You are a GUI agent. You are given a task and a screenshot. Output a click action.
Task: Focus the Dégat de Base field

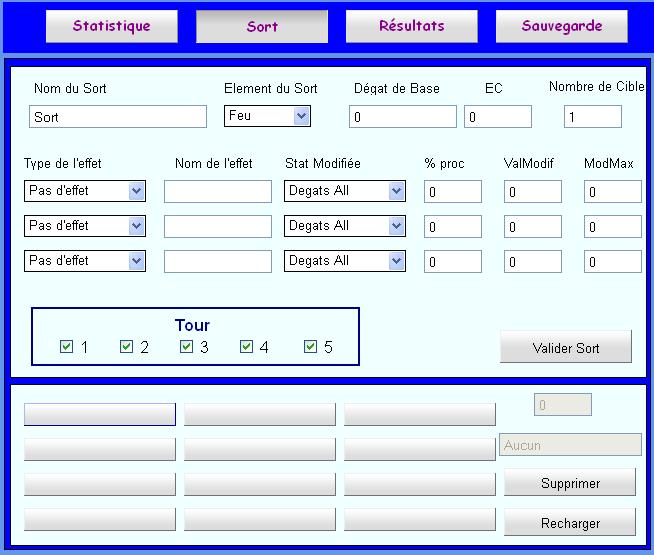click(x=402, y=117)
